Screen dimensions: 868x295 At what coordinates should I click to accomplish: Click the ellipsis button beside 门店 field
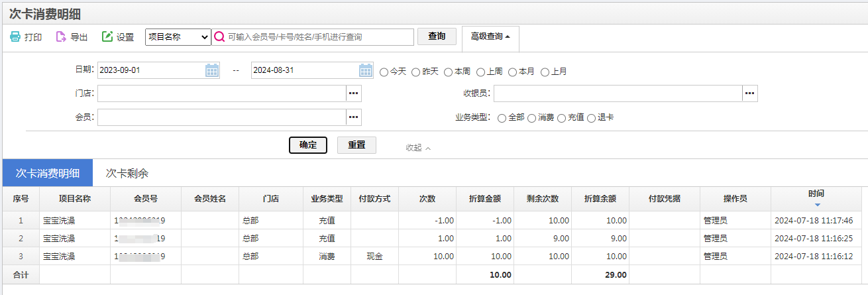click(x=354, y=93)
